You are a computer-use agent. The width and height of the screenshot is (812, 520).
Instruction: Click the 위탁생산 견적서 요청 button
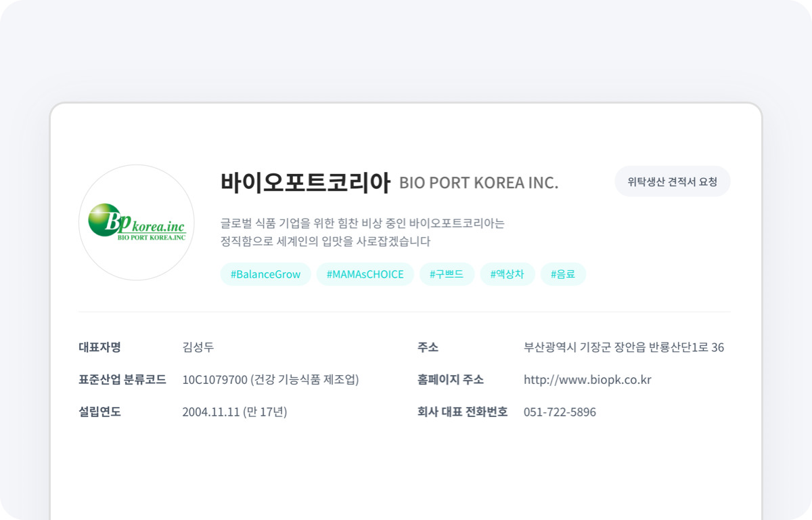click(672, 181)
